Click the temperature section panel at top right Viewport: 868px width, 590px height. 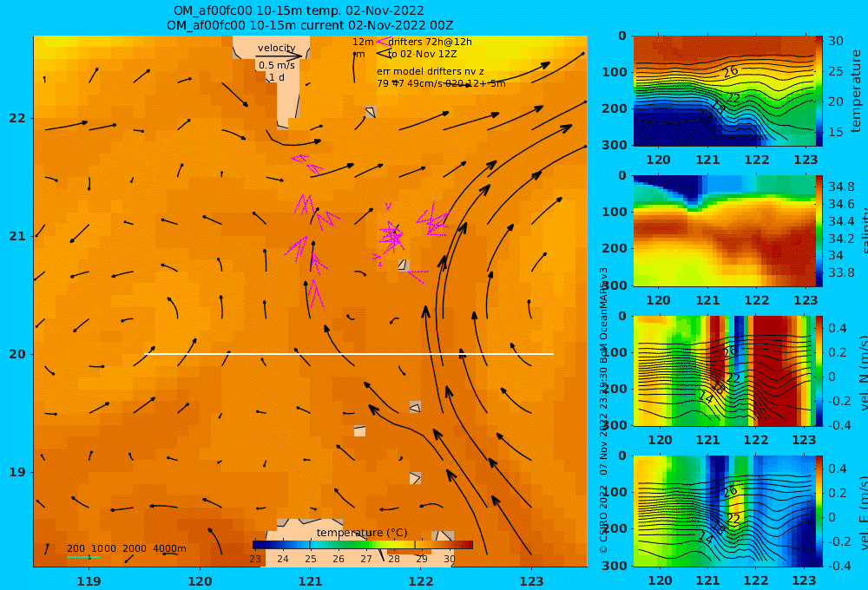pyautogui.click(x=724, y=91)
